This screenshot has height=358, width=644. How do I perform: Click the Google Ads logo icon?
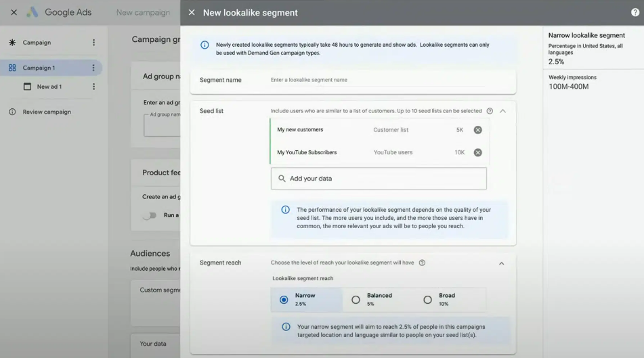[33, 12]
